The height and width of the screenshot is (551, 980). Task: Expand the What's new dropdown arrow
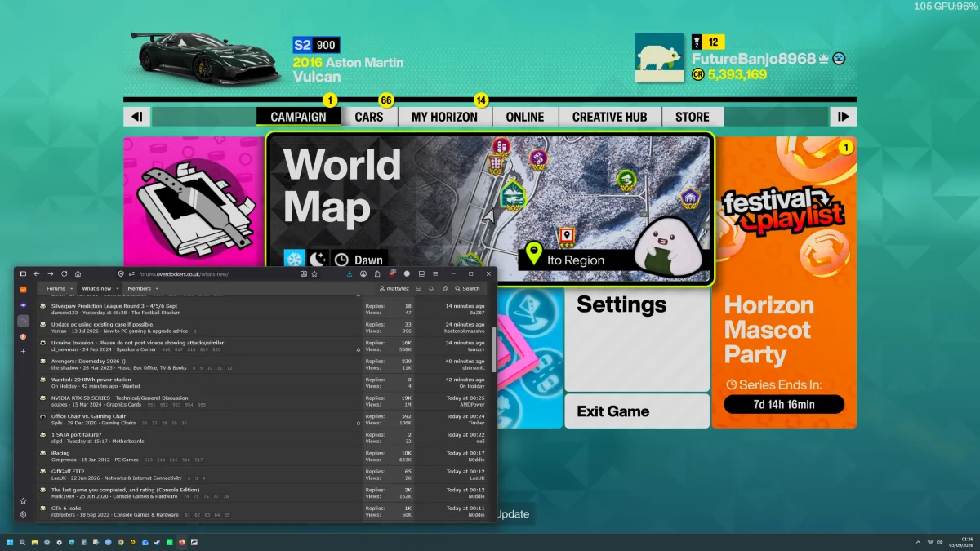click(x=116, y=288)
